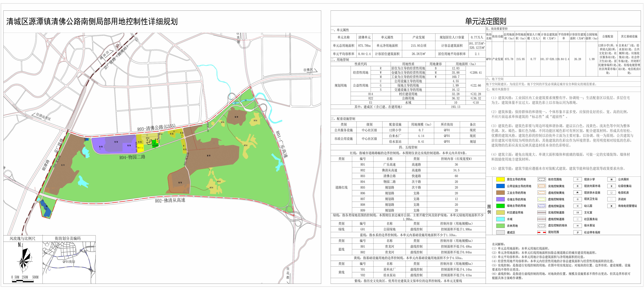The height and width of the screenshot is (290, 644).
Task: Click the map label R02-佛清从高速
Action: pos(170,200)
